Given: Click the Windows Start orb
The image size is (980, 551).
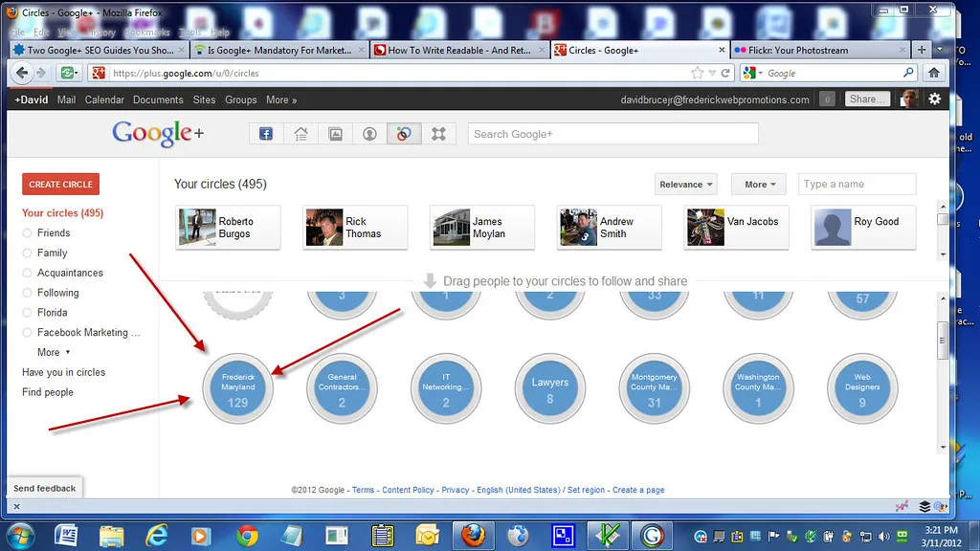Looking at the screenshot, I should (22, 536).
